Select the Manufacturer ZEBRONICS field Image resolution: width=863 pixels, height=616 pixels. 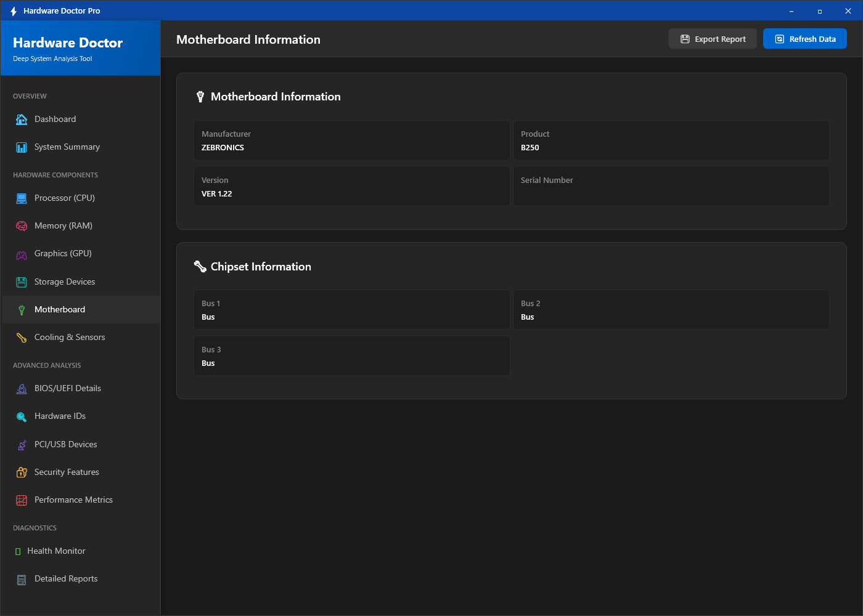click(352, 140)
